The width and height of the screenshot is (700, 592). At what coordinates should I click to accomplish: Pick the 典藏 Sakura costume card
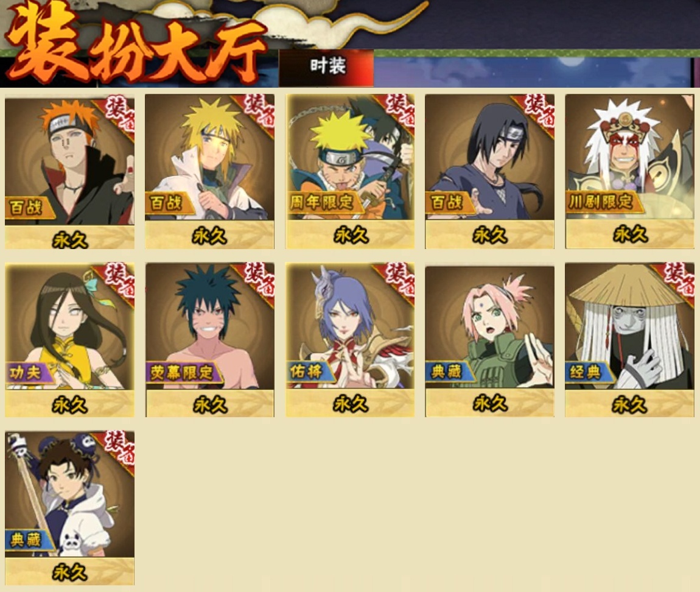pyautogui.click(x=490, y=341)
